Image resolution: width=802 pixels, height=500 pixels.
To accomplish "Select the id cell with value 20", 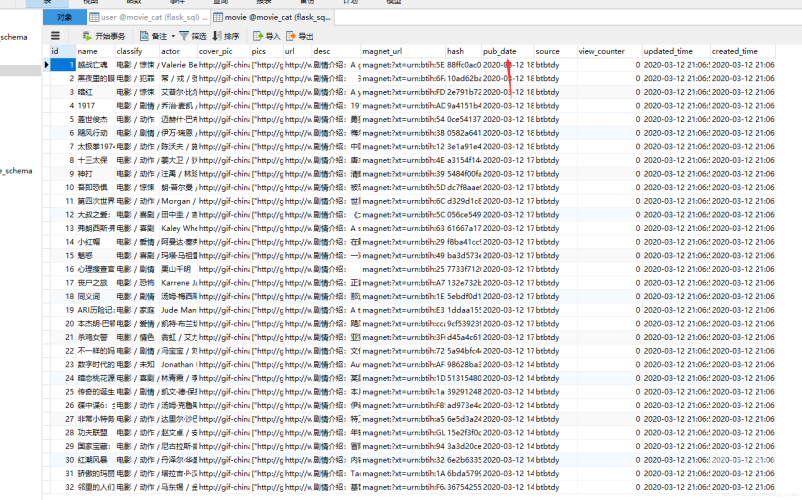I will [x=63, y=324].
